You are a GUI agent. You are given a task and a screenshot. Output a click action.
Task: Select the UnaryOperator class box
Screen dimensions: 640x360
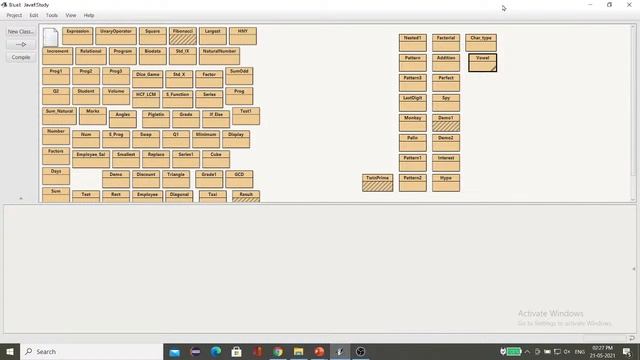[x=116, y=36]
